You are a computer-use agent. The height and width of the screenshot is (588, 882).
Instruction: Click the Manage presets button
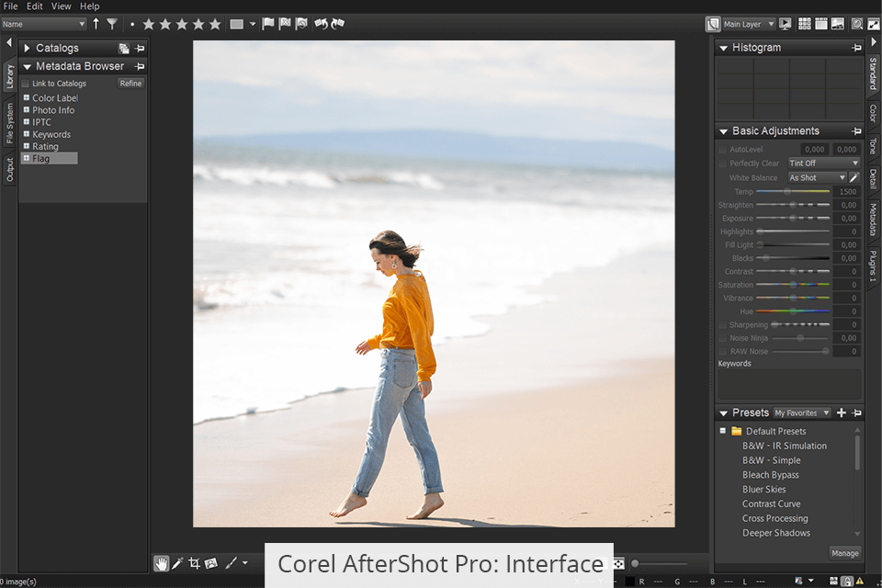tap(845, 553)
